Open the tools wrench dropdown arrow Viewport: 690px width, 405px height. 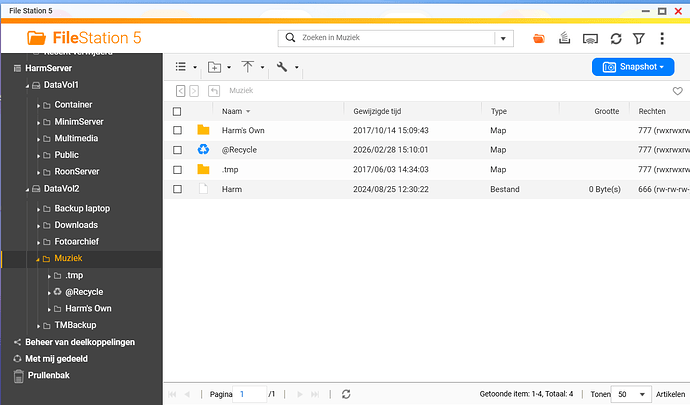coord(297,67)
